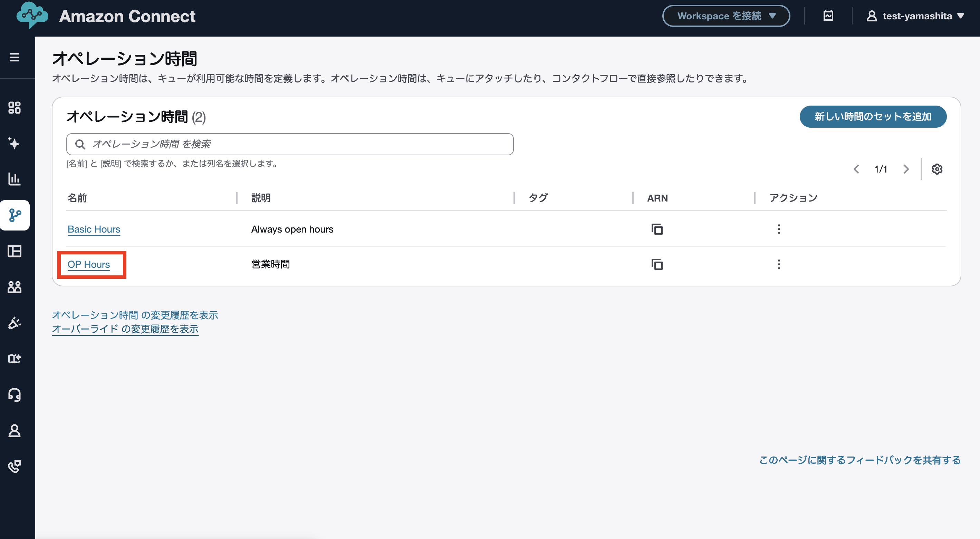Open the Analytics metrics icon in sidebar
Screen dimensions: 980x539
pos(15,179)
